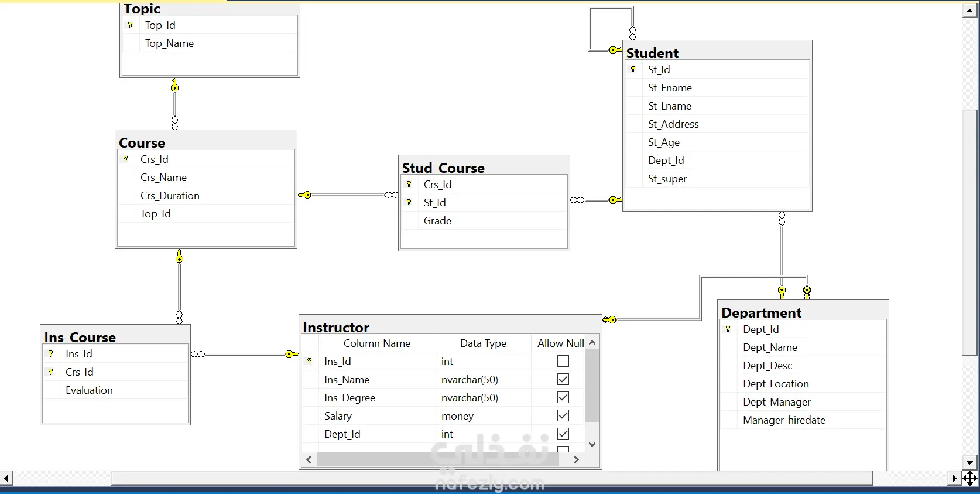Click the diagram's horizontal scrollbar thumb
This screenshot has height=494, width=980.
[x=492, y=478]
